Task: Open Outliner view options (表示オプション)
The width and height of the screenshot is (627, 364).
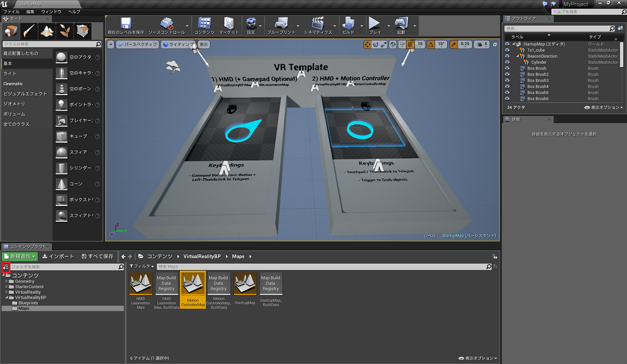Action: tap(603, 107)
